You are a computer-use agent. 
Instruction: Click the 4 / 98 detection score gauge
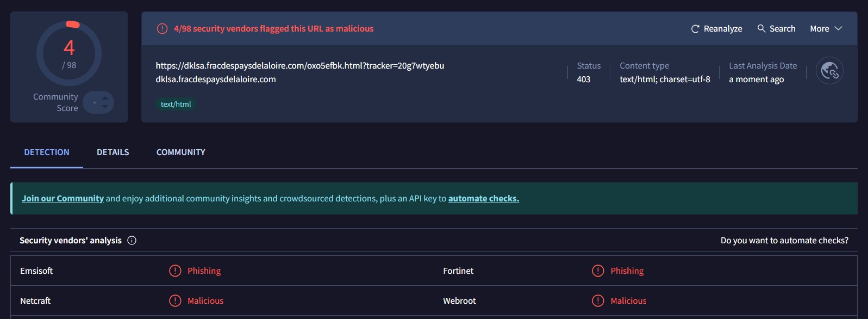(x=69, y=53)
